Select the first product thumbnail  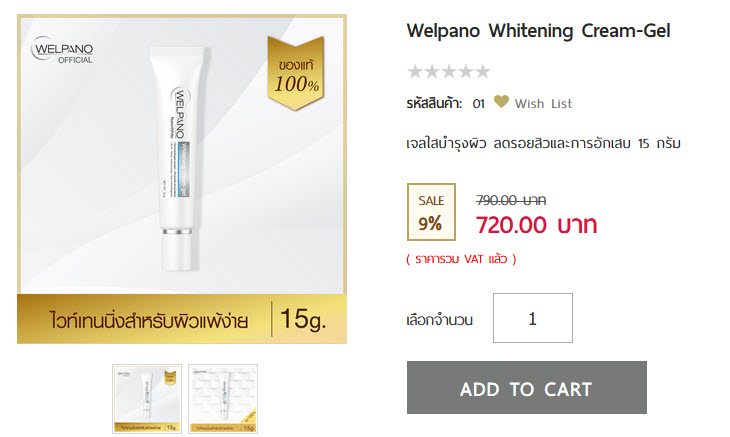tap(147, 399)
